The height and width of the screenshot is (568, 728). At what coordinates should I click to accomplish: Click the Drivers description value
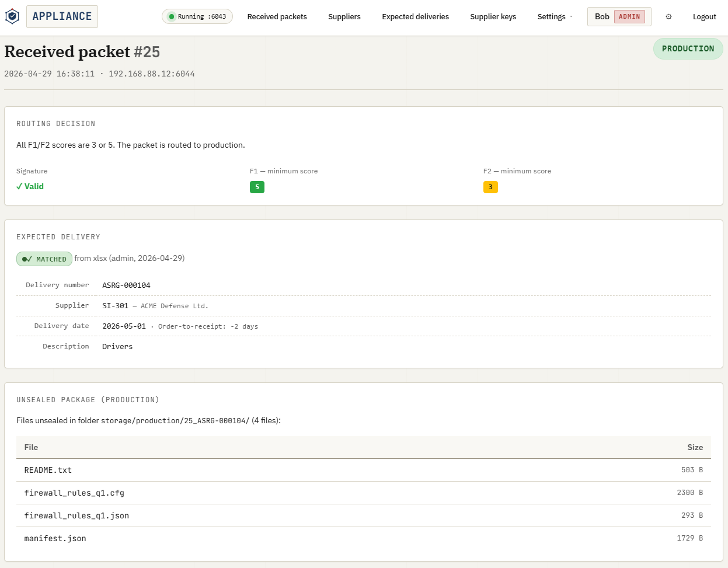pyautogui.click(x=117, y=346)
